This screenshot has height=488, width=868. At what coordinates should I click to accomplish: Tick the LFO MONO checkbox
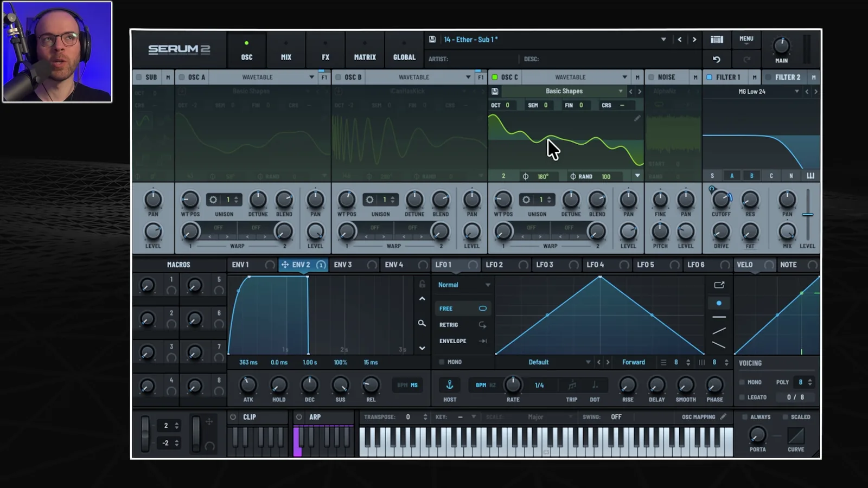coord(442,362)
